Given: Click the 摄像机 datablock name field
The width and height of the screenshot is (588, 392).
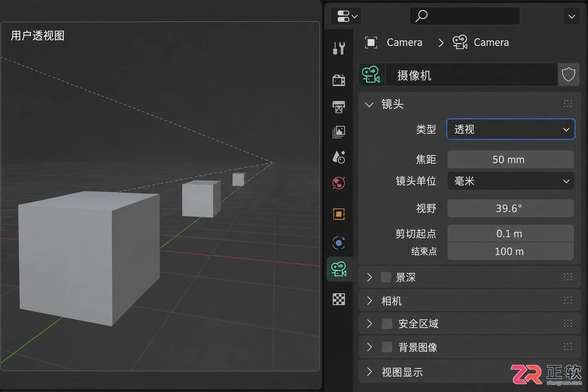Looking at the screenshot, I should coord(471,75).
